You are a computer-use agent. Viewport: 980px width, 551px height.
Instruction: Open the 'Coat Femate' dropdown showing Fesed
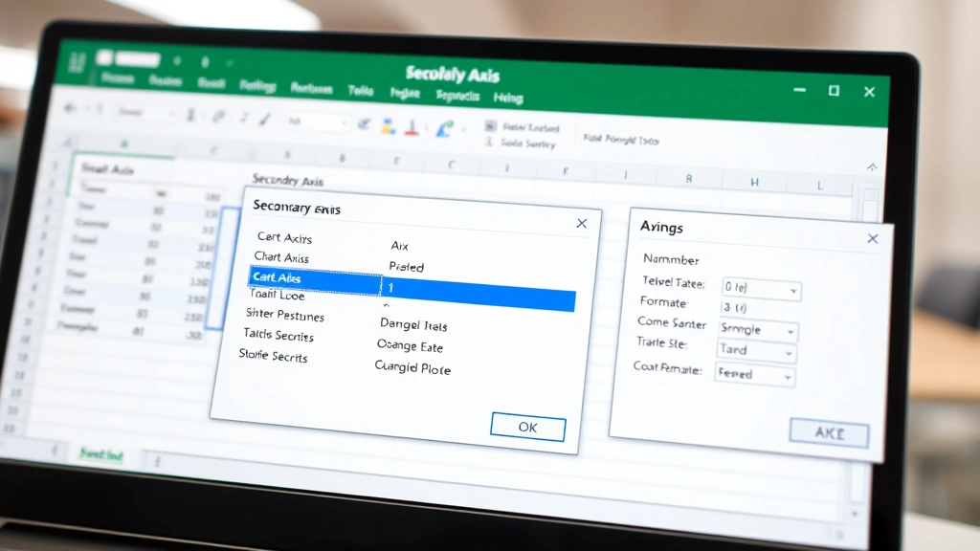click(754, 376)
